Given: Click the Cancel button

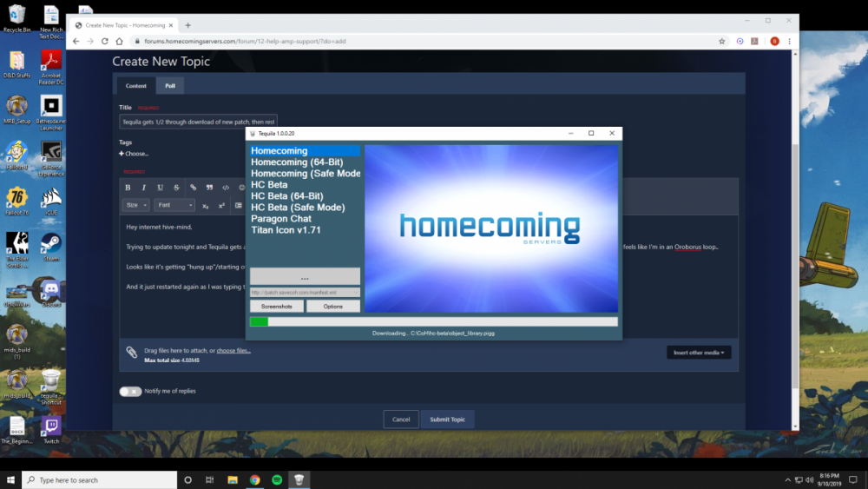Looking at the screenshot, I should [401, 420].
